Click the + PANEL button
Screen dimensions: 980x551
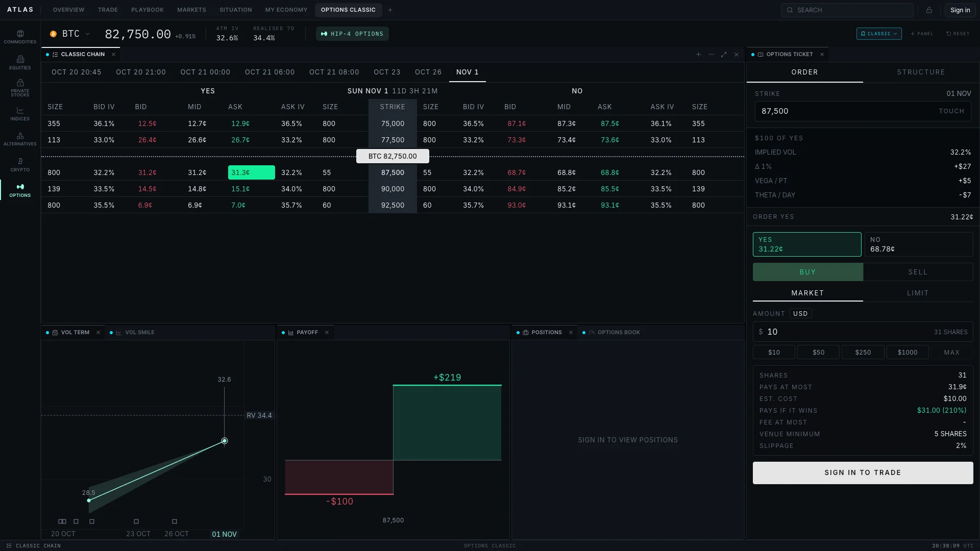pyautogui.click(x=922, y=34)
